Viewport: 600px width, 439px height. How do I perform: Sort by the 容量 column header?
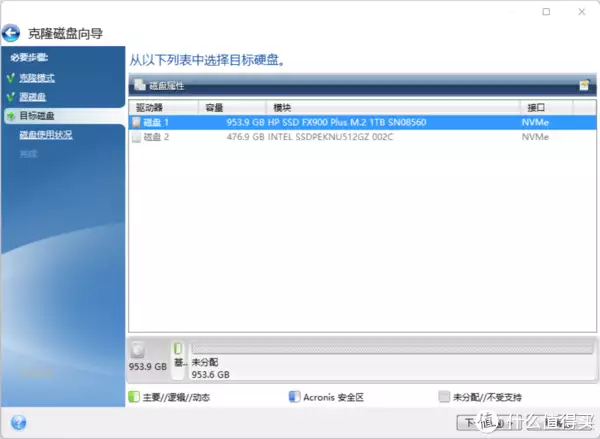point(232,108)
